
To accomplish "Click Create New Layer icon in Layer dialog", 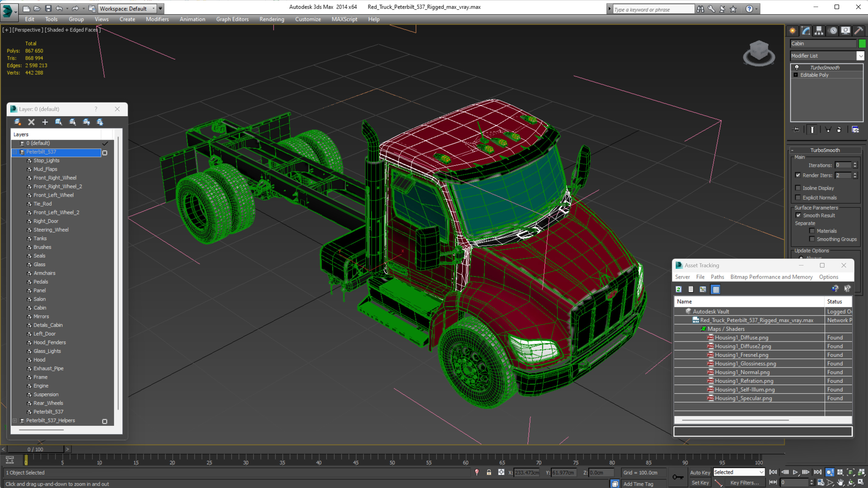I will point(17,122).
